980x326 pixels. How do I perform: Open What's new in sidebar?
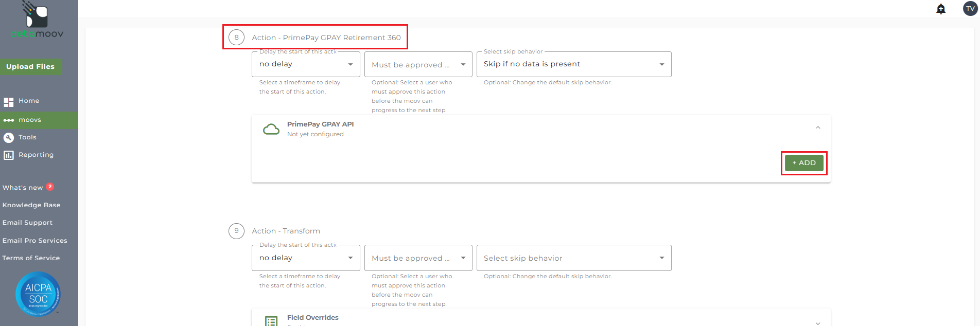pos(23,188)
